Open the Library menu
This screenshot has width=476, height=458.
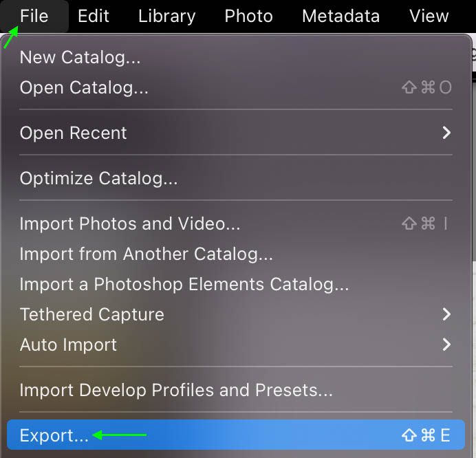pyautogui.click(x=166, y=17)
